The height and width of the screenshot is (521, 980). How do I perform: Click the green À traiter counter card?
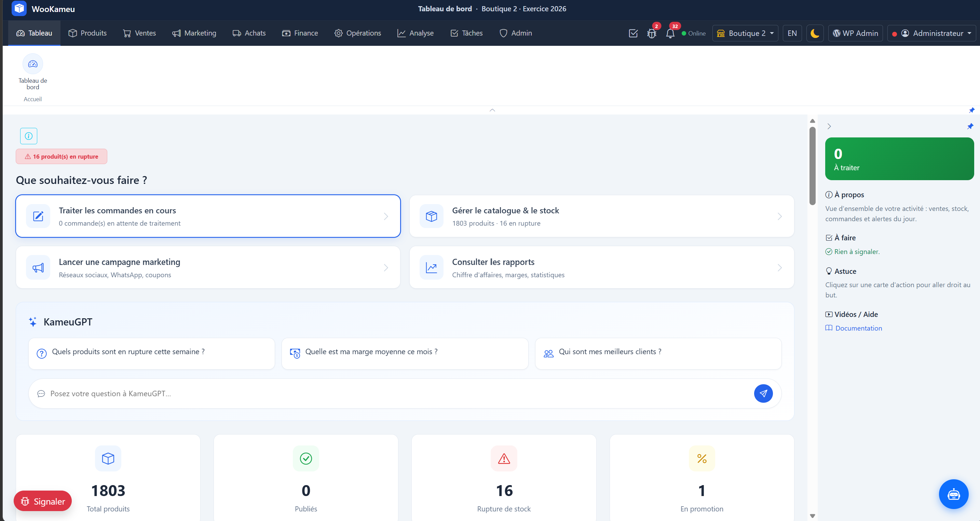point(899,159)
